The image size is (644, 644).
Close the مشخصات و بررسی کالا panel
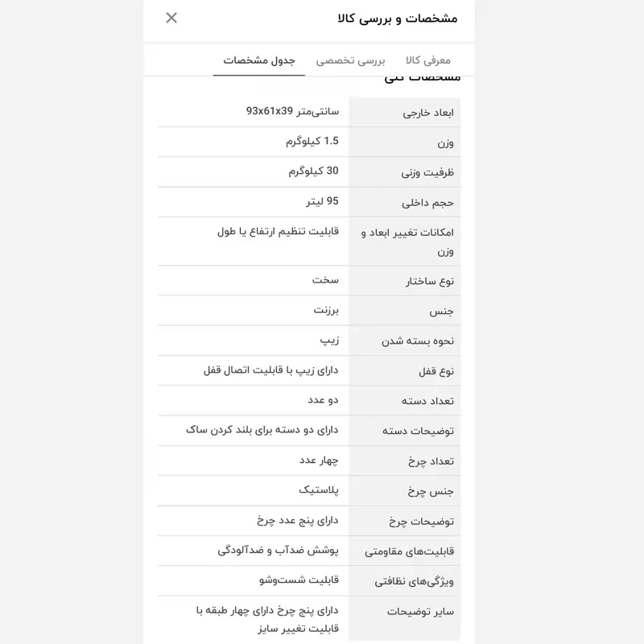tap(171, 18)
